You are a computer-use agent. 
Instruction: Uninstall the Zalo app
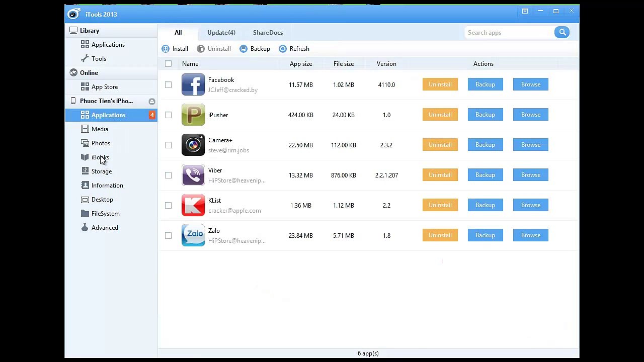click(x=440, y=235)
